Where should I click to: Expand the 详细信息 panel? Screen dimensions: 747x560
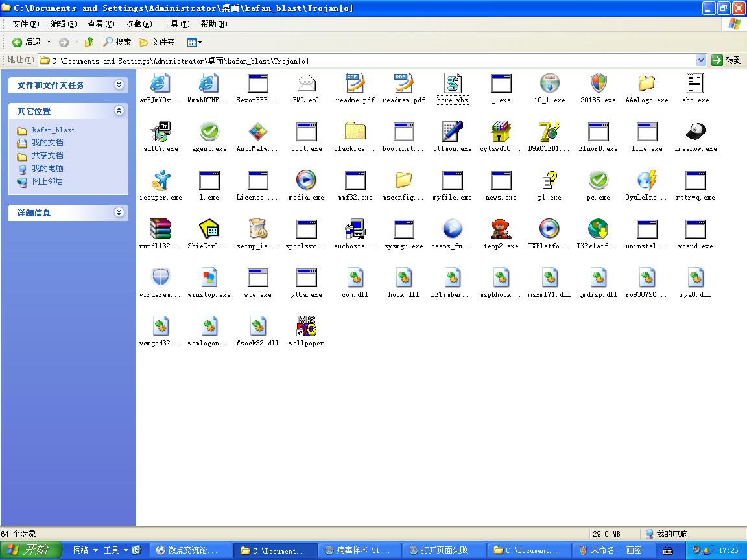pos(119,213)
